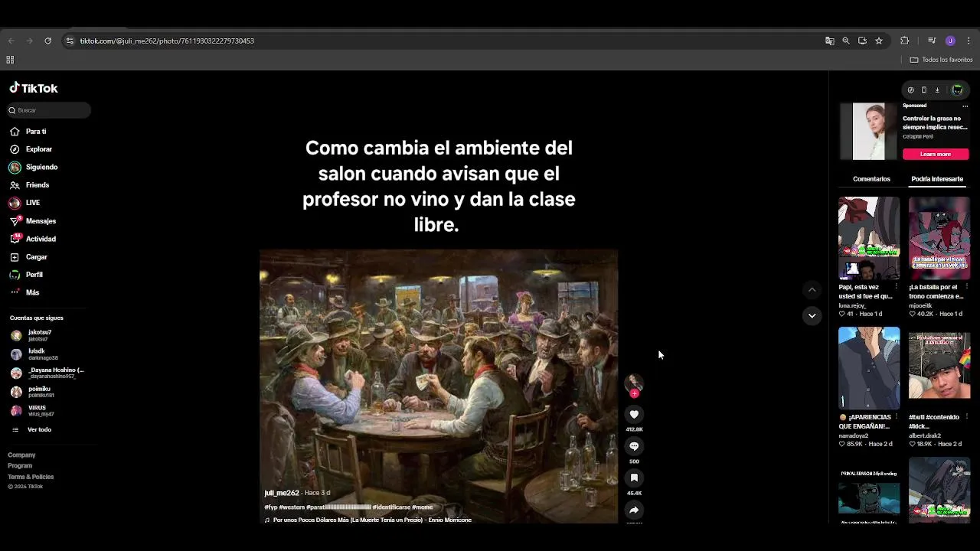The image size is (980, 551).
Task: Expand Company footer section
Action: [x=21, y=455]
